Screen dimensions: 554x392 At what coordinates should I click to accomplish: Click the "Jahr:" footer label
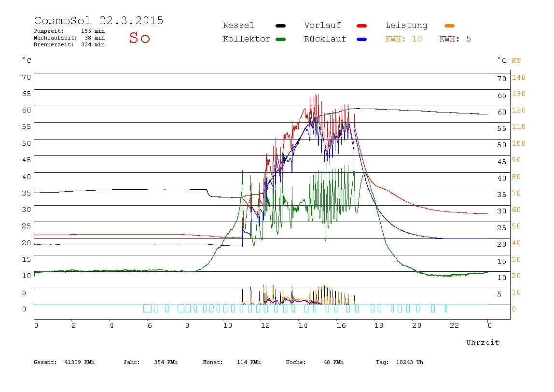click(x=132, y=362)
